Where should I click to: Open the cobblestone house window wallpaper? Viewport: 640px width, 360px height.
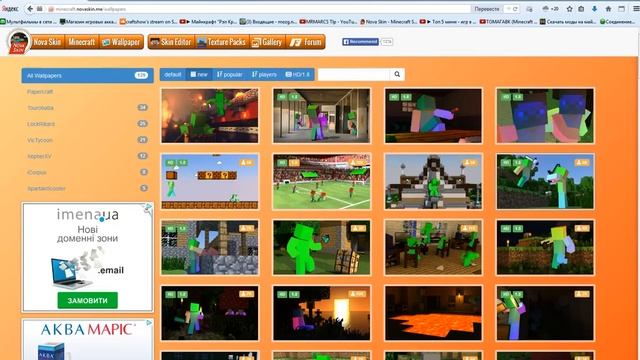pos(210,247)
